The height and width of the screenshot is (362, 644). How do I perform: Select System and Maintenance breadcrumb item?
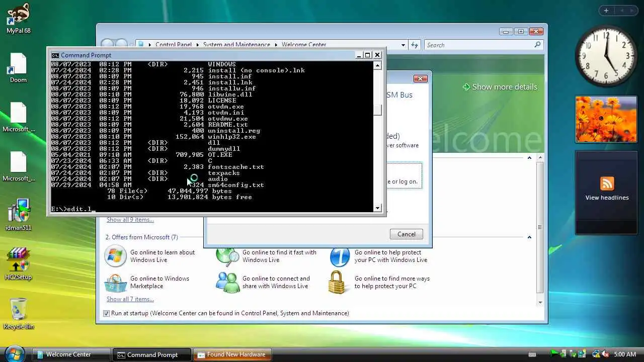tap(236, 45)
